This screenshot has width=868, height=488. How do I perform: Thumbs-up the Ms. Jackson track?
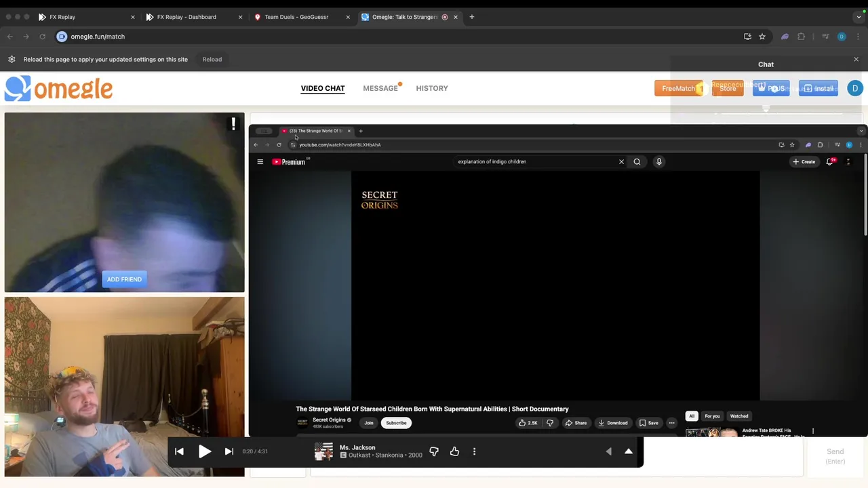tap(454, 451)
